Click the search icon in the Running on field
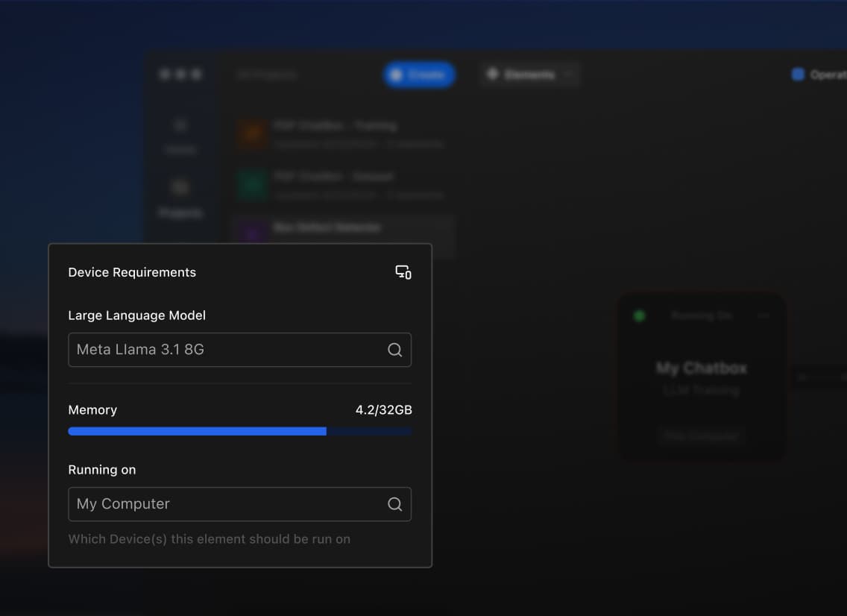This screenshot has width=847, height=616. [x=394, y=503]
